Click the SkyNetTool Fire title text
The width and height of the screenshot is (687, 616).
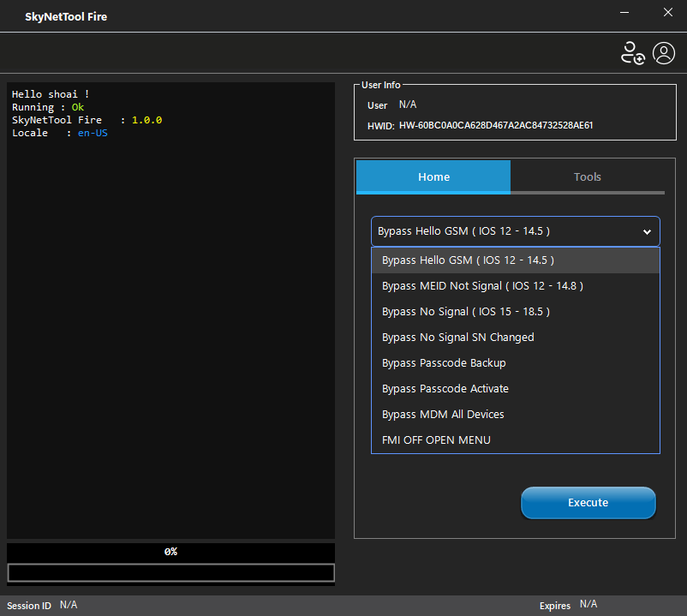(x=66, y=15)
